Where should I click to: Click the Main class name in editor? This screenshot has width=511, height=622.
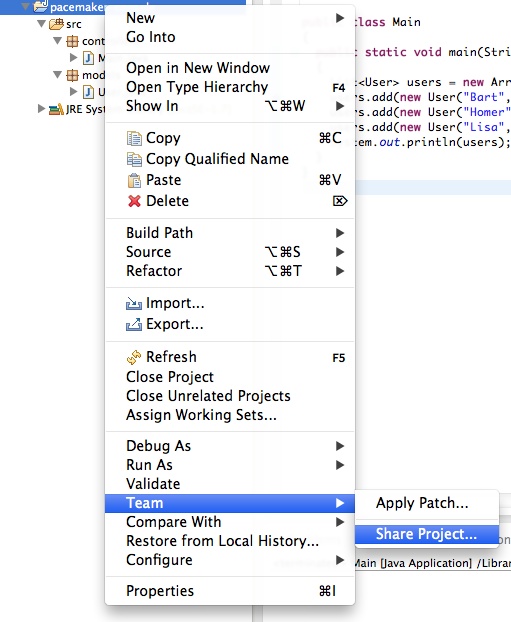pyautogui.click(x=407, y=22)
